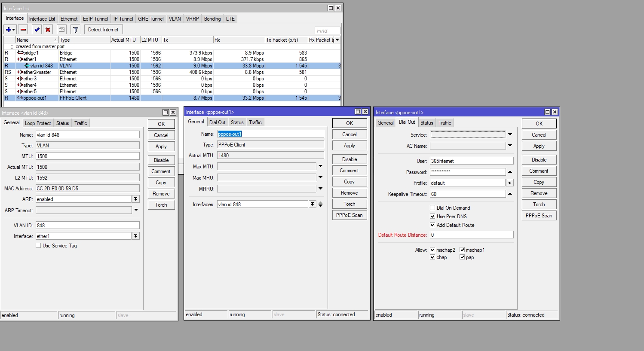Select the bridge1 interface icon row
644x351 pixels.
[x=20, y=53]
